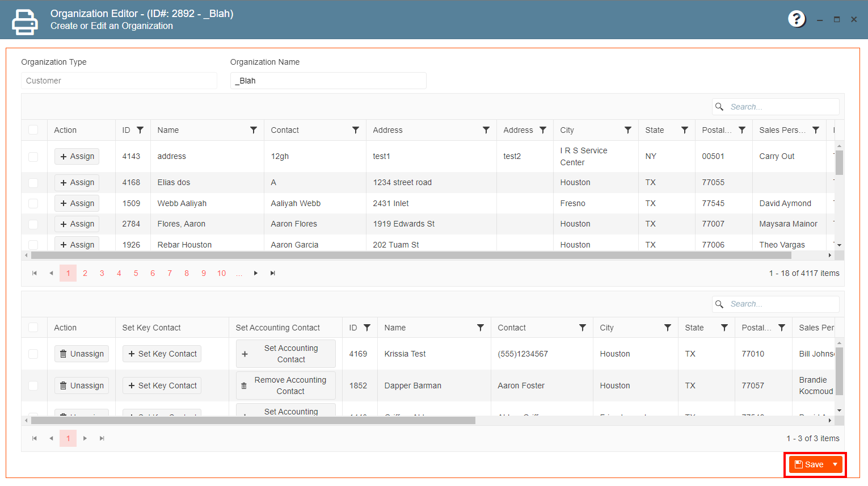Check the Elias dos row checkbox

(33, 183)
